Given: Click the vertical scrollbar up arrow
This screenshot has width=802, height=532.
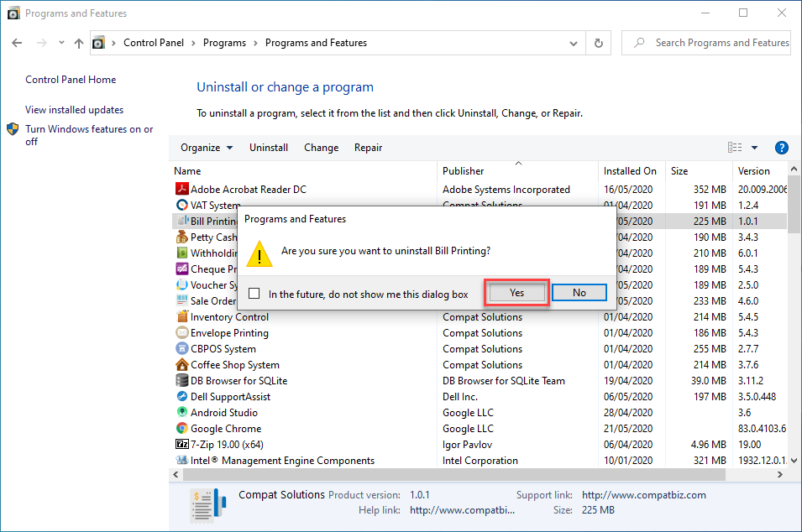Looking at the screenshot, I should [x=794, y=170].
